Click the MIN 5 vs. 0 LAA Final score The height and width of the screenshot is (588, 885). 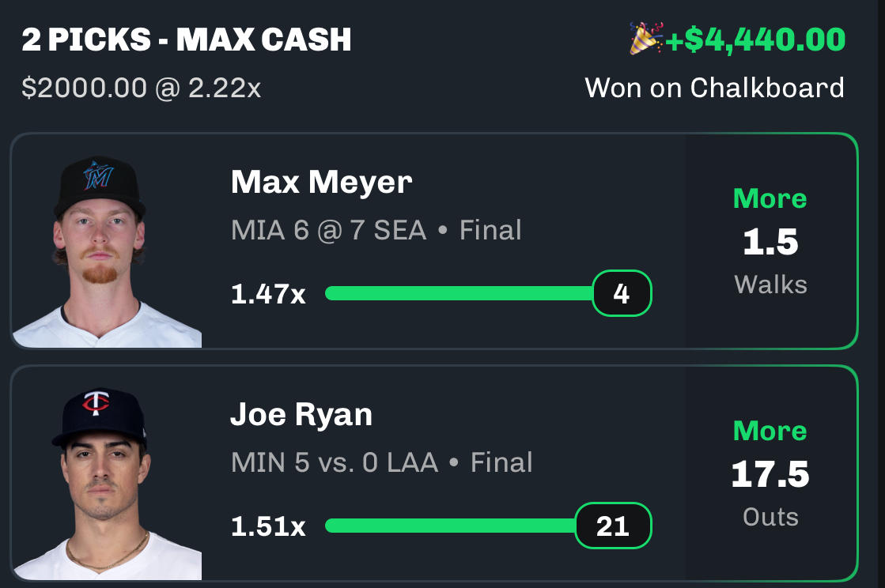[381, 462]
